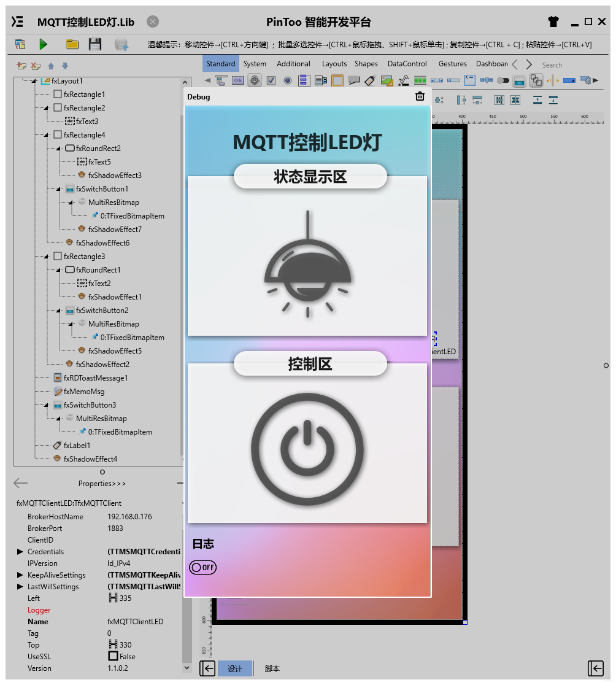Viewport: 616px width, 685px height.
Task: Click the delete-component red X icon above tree
Action: click(36, 66)
